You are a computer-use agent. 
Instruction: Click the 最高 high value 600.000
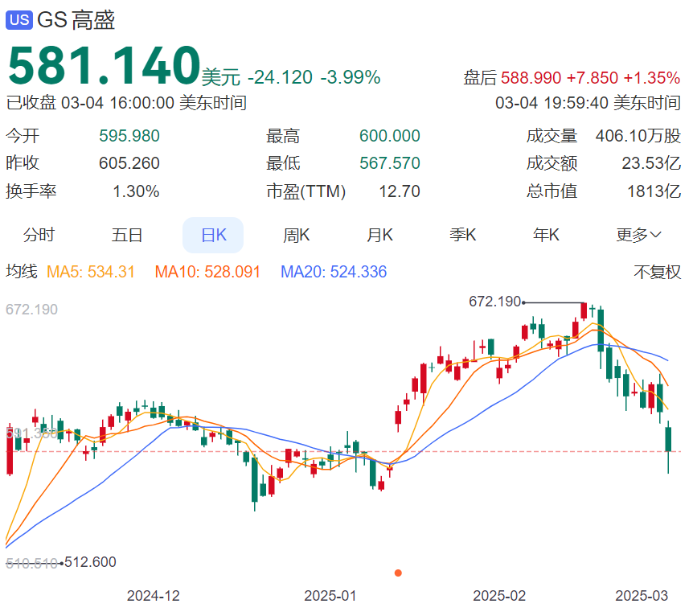pos(390,136)
